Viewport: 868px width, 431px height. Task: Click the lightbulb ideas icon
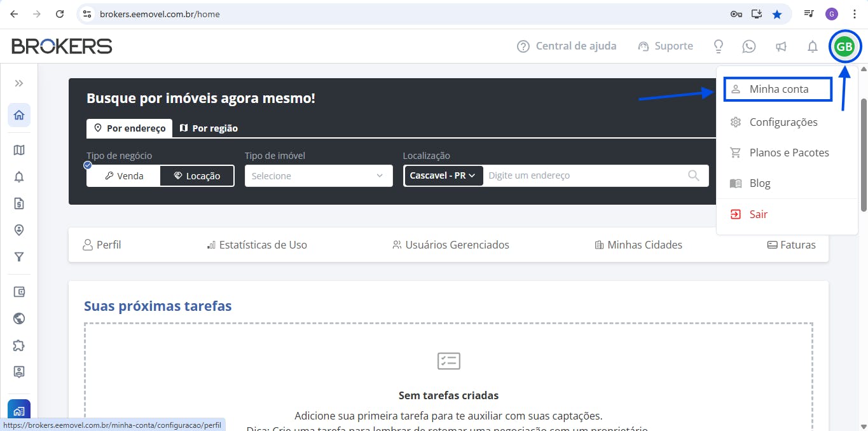pyautogui.click(x=719, y=46)
